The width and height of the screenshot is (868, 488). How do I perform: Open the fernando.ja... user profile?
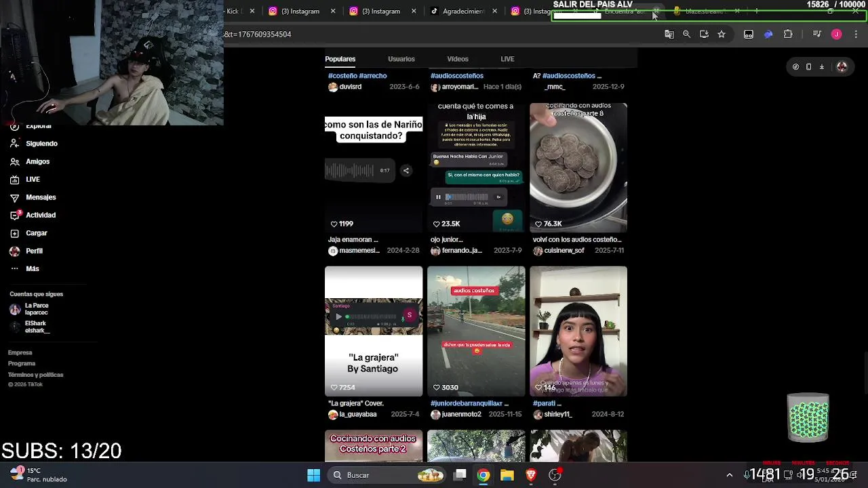tap(456, 251)
